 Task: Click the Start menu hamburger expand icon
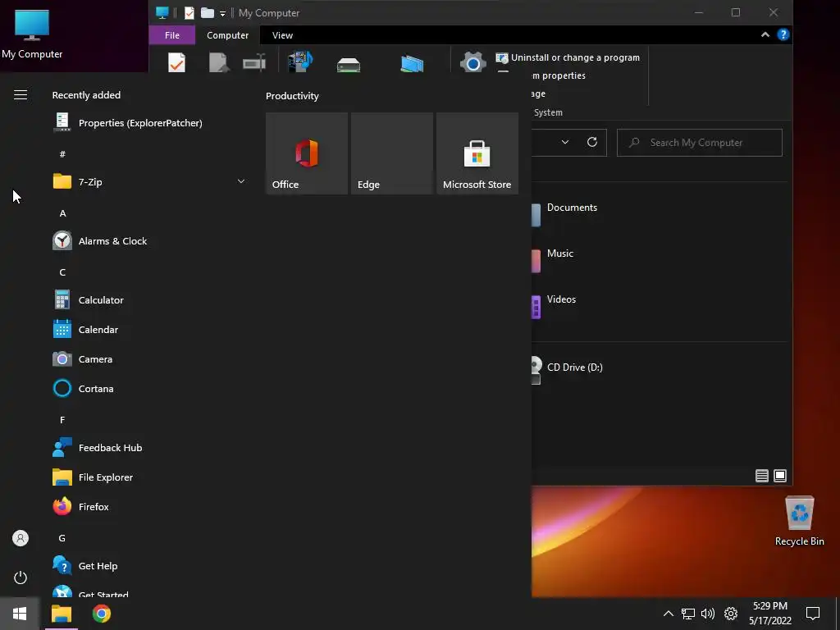21,95
